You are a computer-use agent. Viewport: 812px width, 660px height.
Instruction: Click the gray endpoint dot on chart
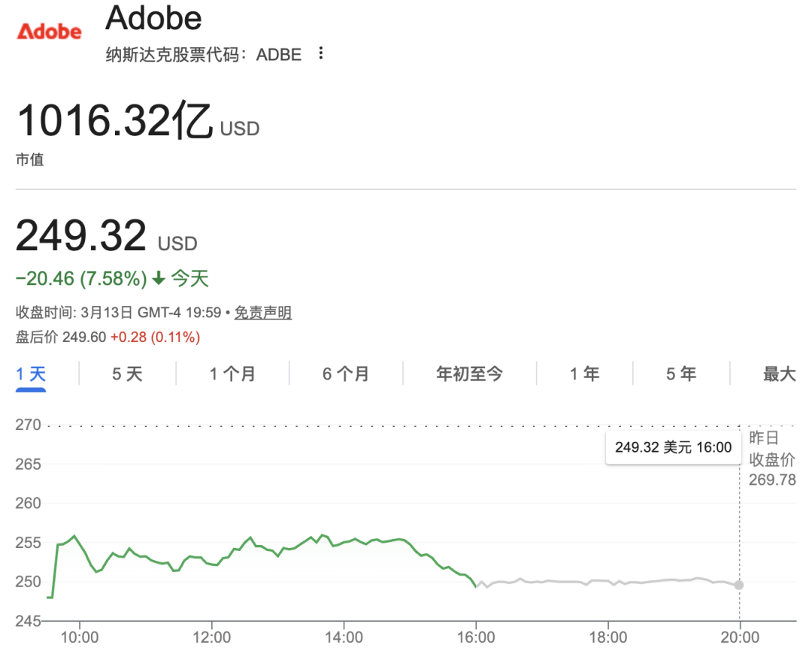point(739,585)
